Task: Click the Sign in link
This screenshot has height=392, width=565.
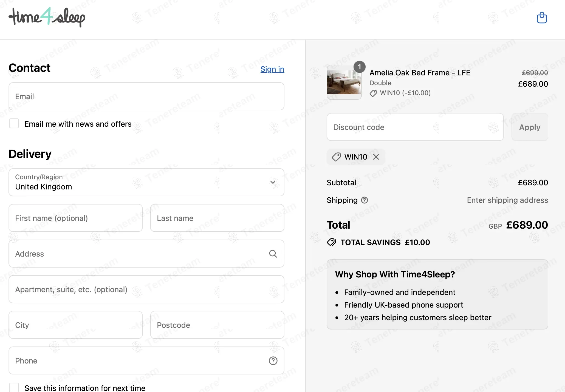Action: tap(272, 69)
